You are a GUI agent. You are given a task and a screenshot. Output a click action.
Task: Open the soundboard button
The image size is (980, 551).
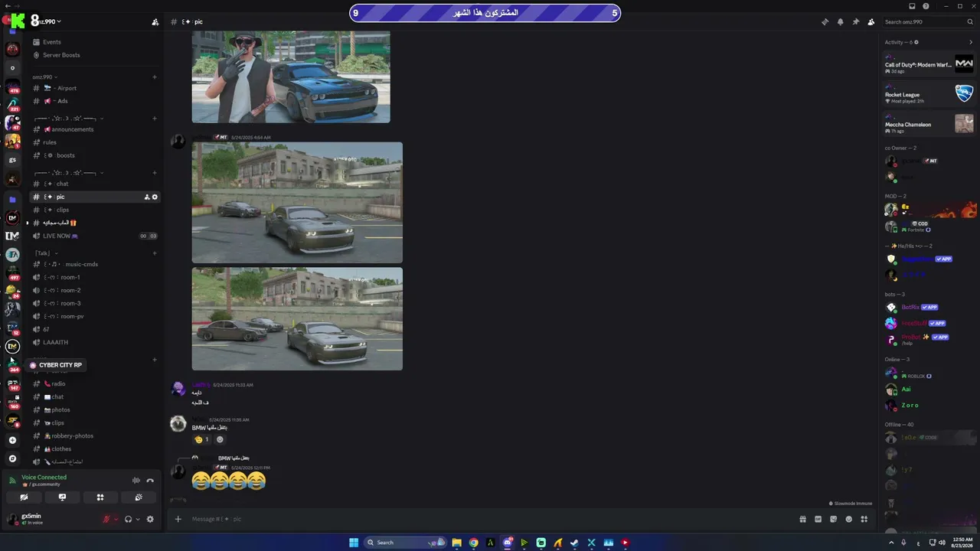(139, 497)
